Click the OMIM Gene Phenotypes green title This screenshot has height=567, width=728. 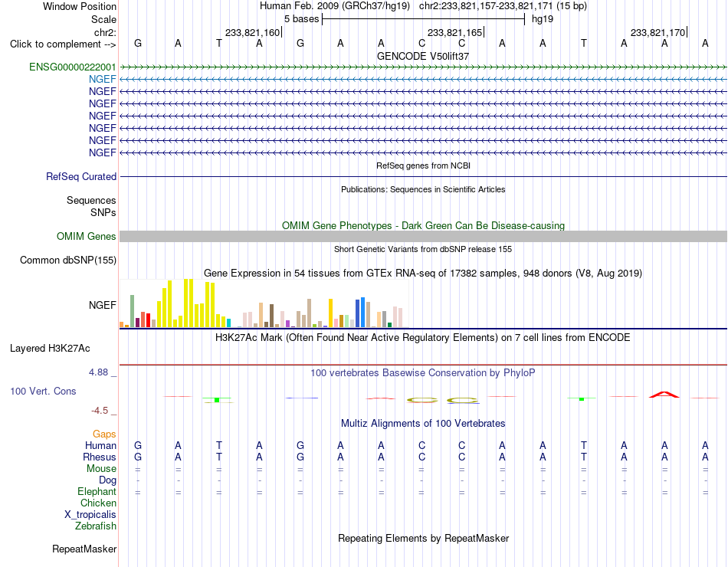(x=423, y=226)
